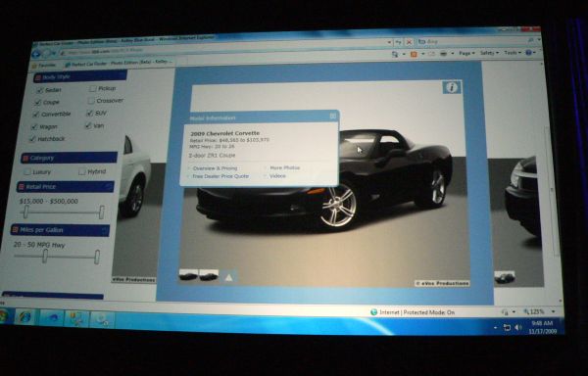Enable the Pickup body style checkbox
The image size is (588, 376).
coord(92,89)
